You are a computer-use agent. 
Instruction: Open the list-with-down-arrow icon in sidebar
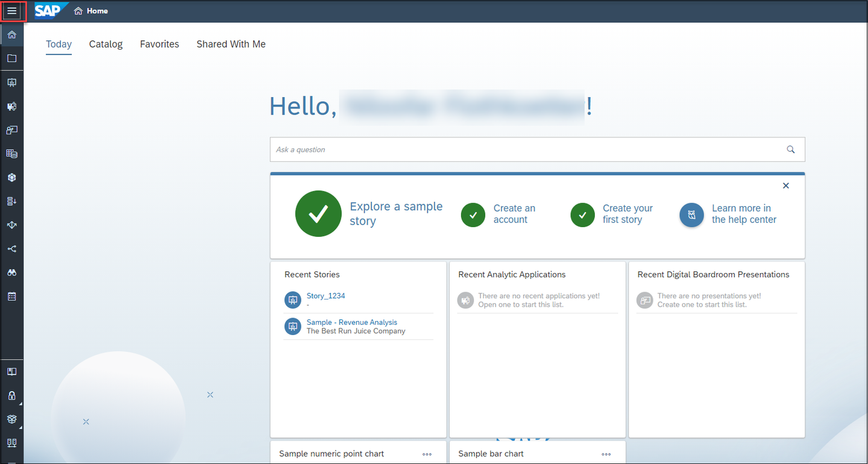11,201
